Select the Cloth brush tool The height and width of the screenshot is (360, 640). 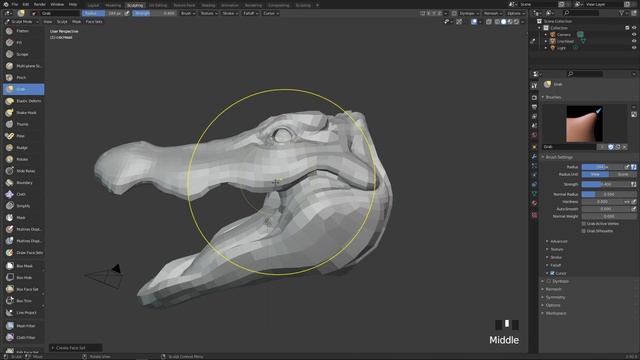pos(23,194)
